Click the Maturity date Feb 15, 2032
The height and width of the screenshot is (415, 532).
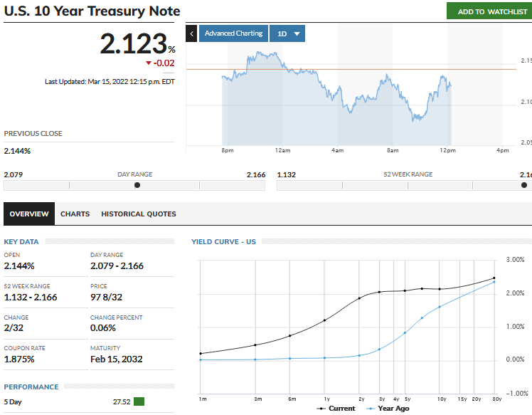point(117,359)
